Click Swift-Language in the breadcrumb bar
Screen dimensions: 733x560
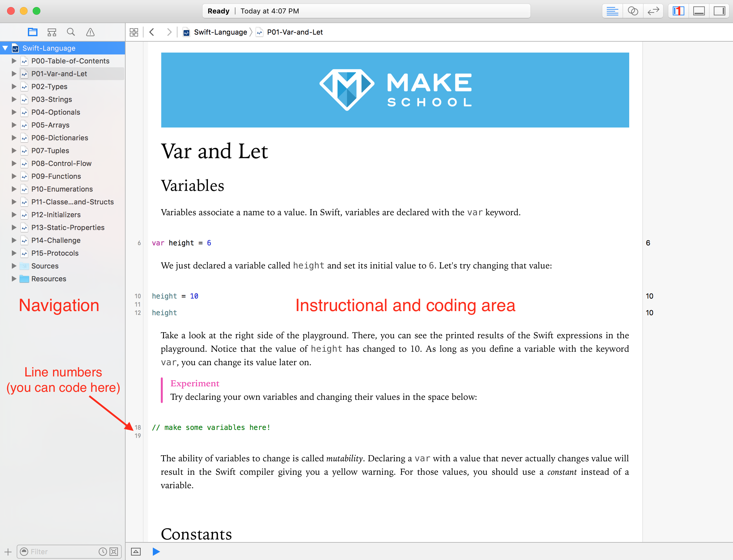pos(220,32)
